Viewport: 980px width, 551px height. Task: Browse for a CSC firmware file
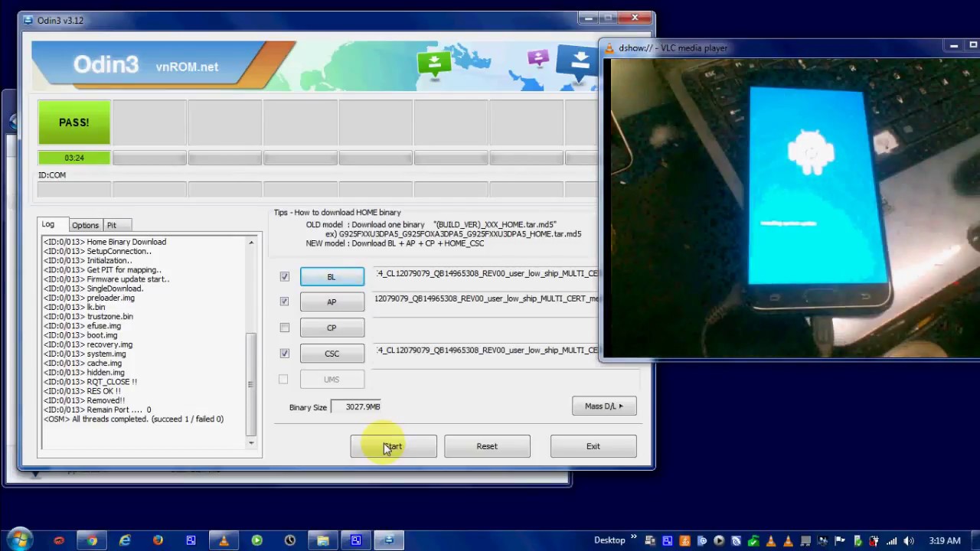point(332,354)
